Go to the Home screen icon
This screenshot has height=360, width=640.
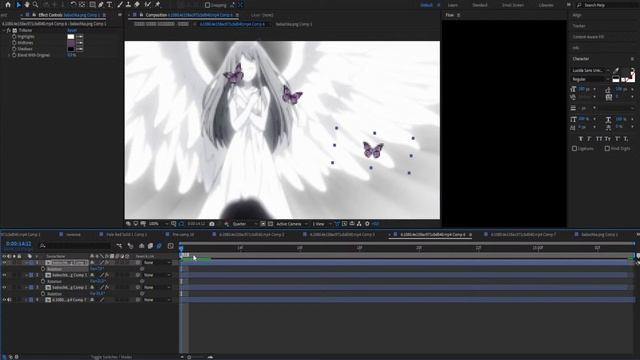[x=8, y=4]
